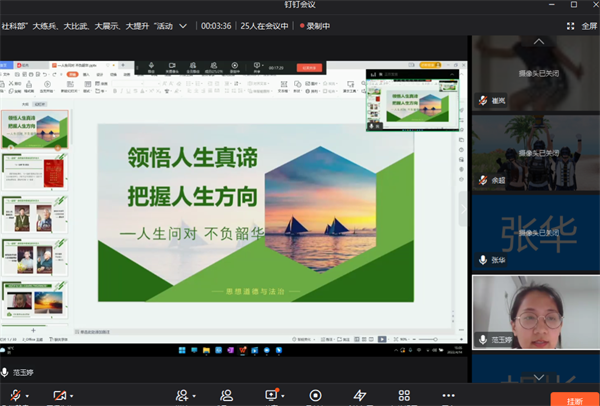The image size is (600, 406).
Task: Click notes field 单击此处添加备注
Action: point(95,332)
